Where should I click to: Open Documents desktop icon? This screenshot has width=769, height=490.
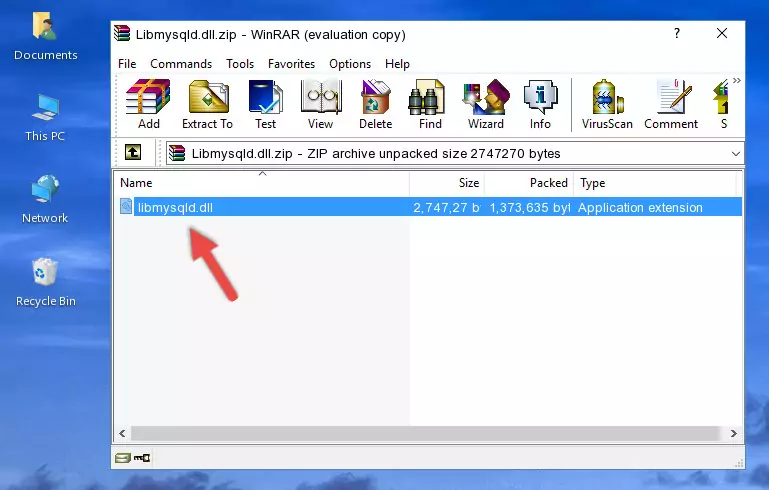45,37
